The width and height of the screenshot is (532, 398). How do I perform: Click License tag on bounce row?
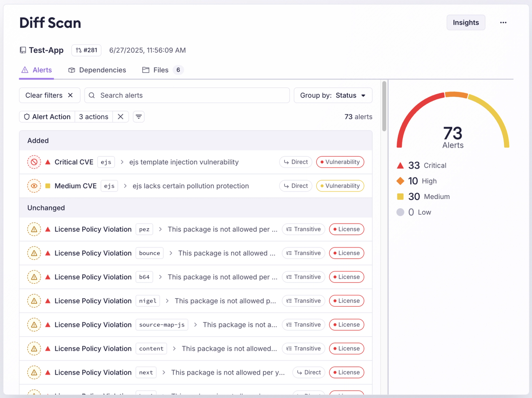pyautogui.click(x=346, y=253)
